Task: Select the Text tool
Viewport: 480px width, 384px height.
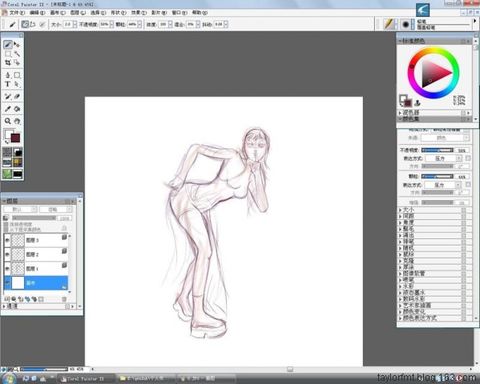Action: [8, 84]
